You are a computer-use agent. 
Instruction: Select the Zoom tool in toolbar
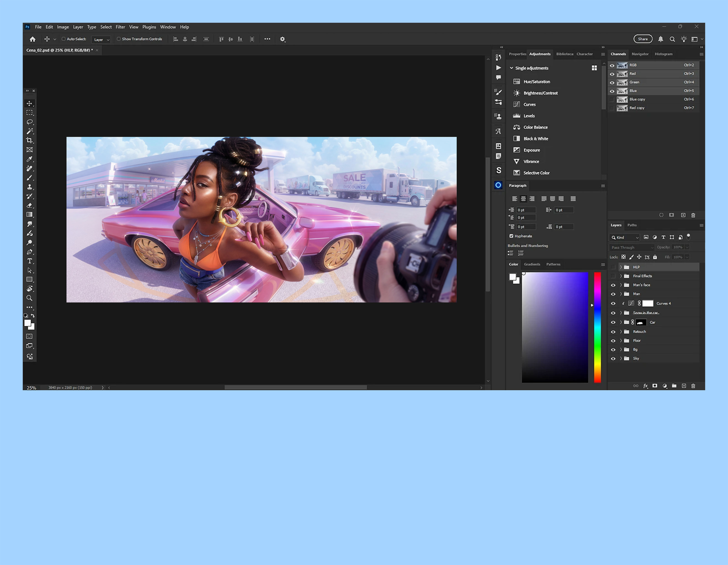click(x=30, y=298)
